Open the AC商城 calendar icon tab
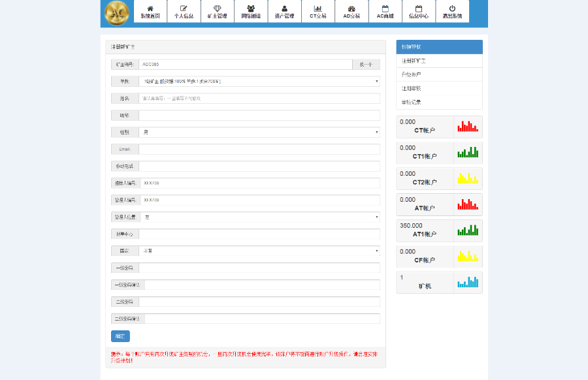This screenshot has width=588, height=380. click(x=385, y=12)
